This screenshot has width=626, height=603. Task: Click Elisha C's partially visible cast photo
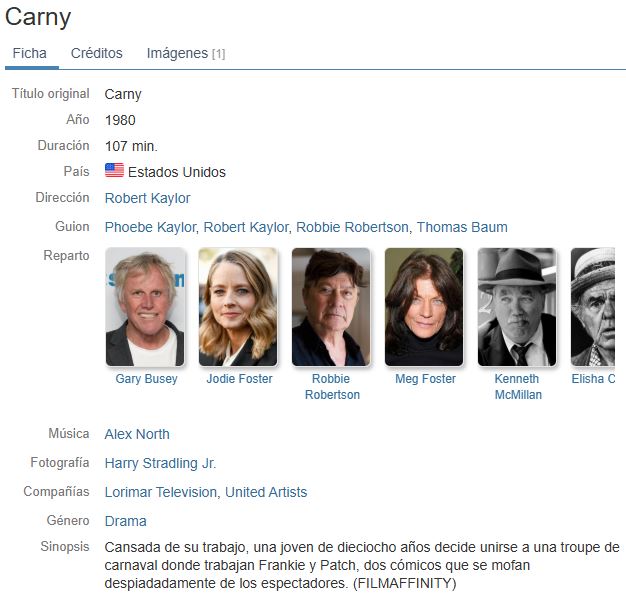pyautogui.click(x=593, y=307)
